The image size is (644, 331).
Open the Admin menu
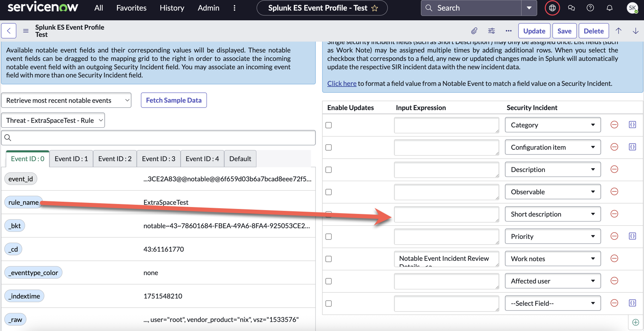pos(208,8)
